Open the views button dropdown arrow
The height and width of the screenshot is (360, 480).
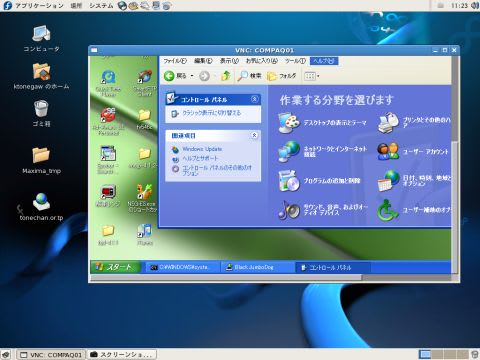click(318, 76)
